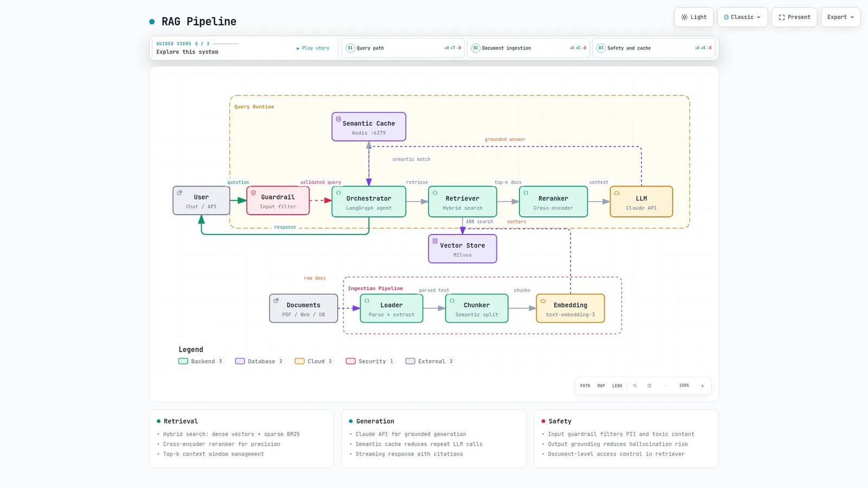Select the Document ingestion guided view
The image size is (868, 488).
[x=528, y=48]
